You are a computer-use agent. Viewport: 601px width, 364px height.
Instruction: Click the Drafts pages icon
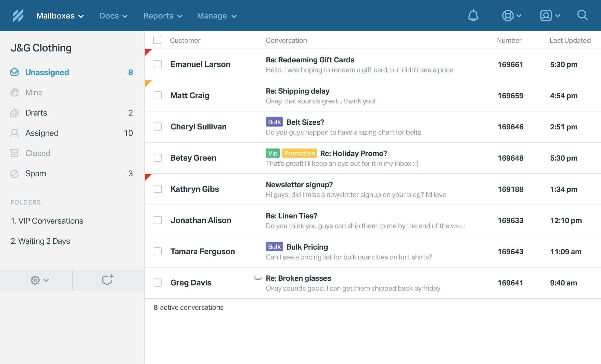(14, 113)
